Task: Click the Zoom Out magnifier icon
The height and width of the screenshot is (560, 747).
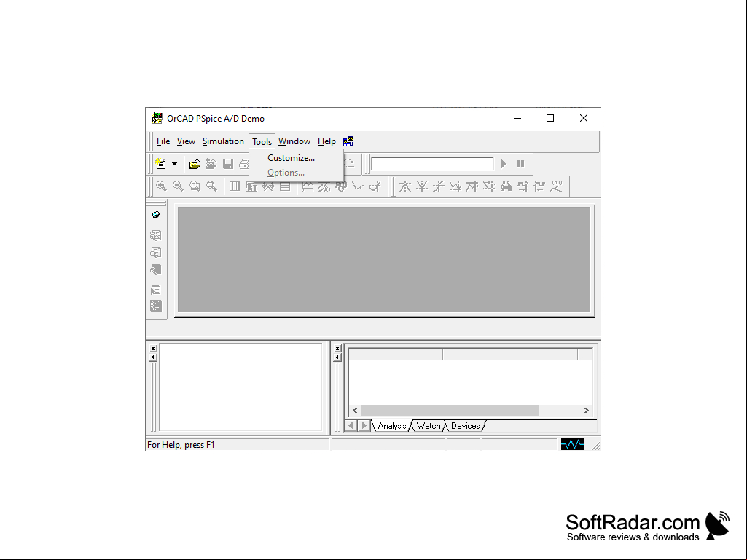Action: (178, 186)
